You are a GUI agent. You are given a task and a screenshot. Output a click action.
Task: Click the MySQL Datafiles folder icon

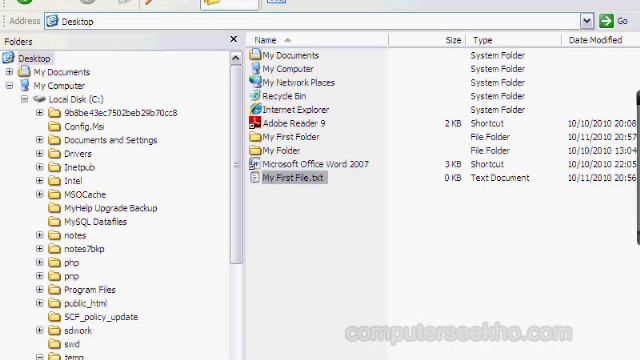click(x=54, y=222)
